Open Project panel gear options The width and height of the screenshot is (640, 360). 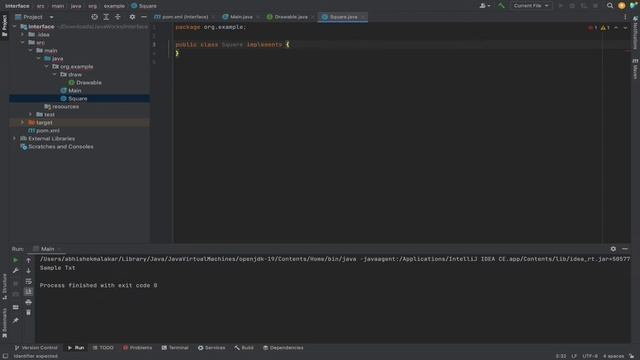132,17
